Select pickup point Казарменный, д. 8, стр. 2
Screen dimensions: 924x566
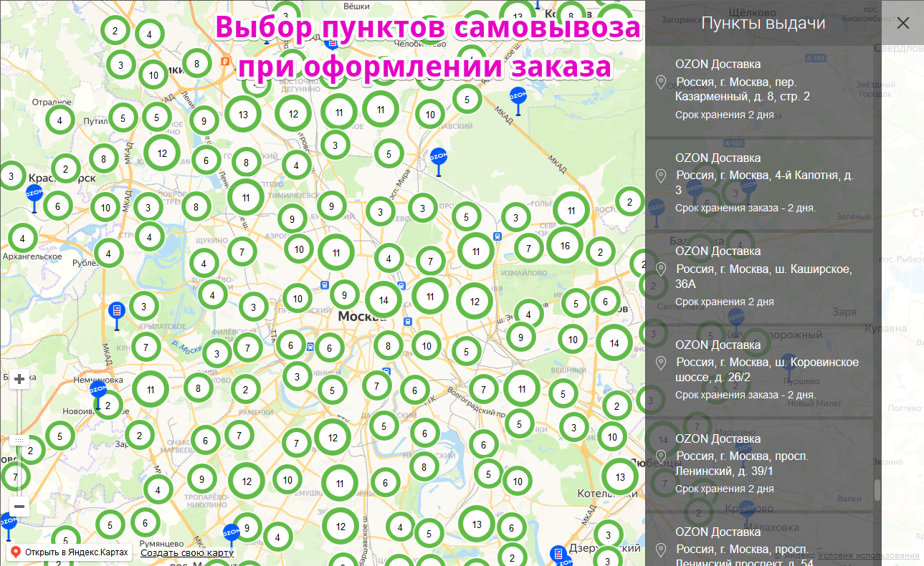click(759, 90)
